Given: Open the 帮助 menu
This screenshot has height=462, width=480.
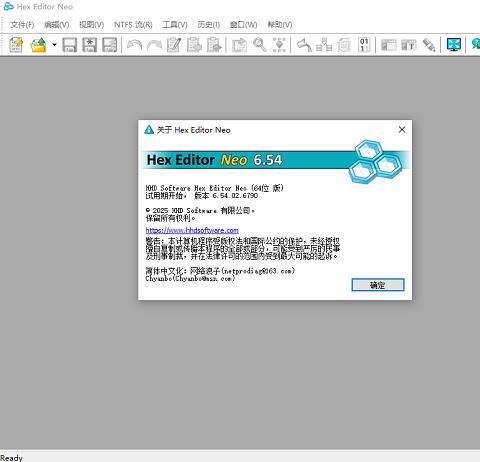Looking at the screenshot, I should pos(280,25).
